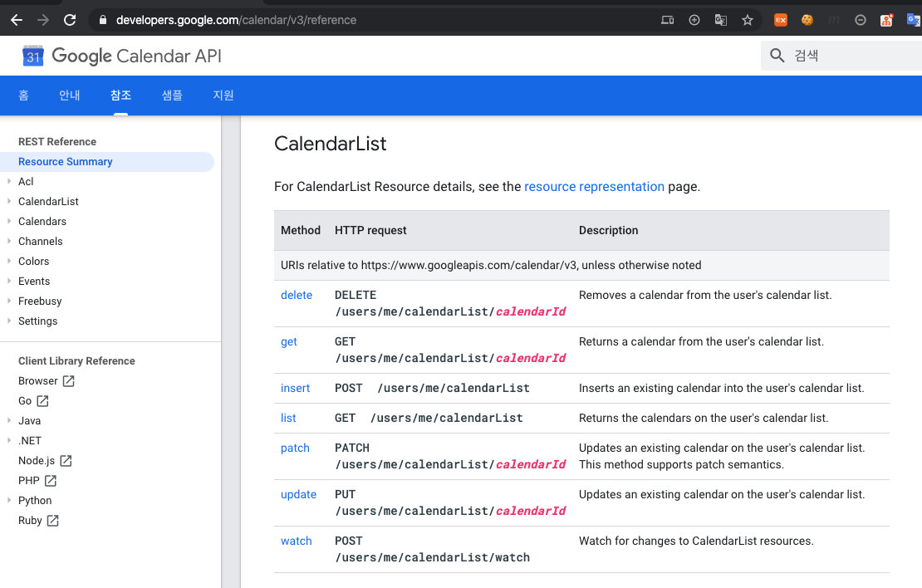Click the circle-minus extension icon

[x=861, y=20]
